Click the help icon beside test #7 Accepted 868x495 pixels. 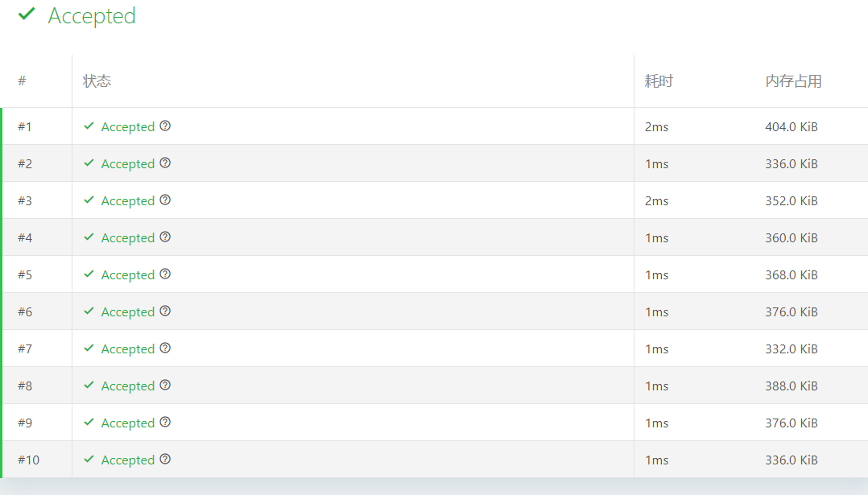[x=165, y=349]
